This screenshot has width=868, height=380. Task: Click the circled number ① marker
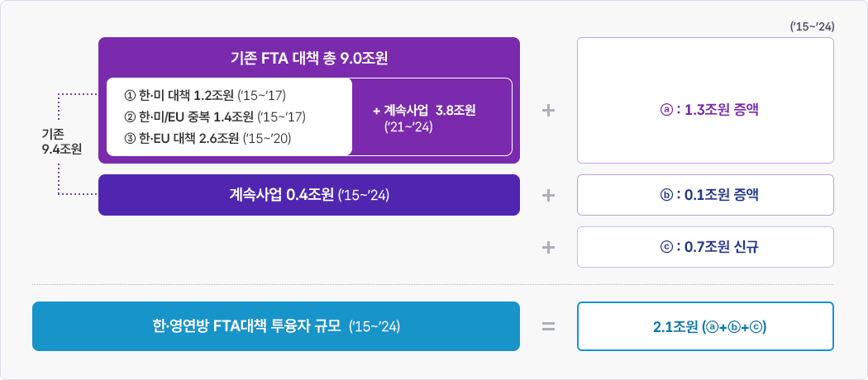click(x=129, y=95)
